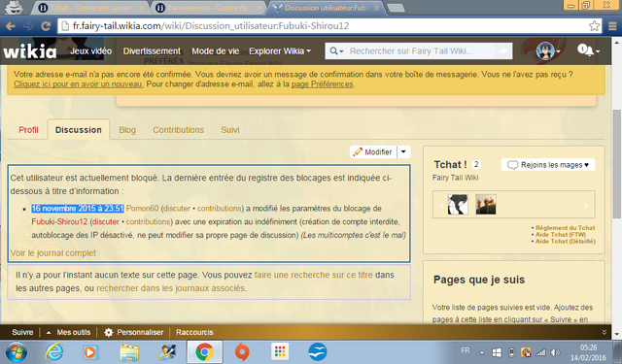Screen dimensions: 622x364
Task: Click first chat user avatar thumbnail
Action: point(458,205)
